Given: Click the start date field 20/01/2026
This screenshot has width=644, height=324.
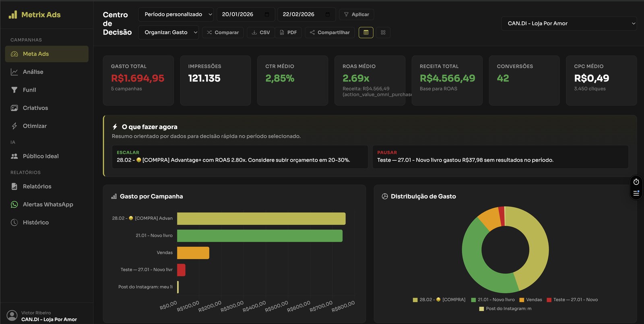Looking at the screenshot, I should coord(246,14).
